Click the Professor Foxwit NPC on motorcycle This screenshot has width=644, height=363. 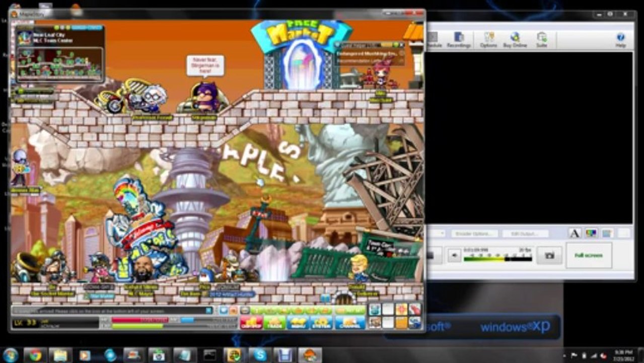(136, 97)
